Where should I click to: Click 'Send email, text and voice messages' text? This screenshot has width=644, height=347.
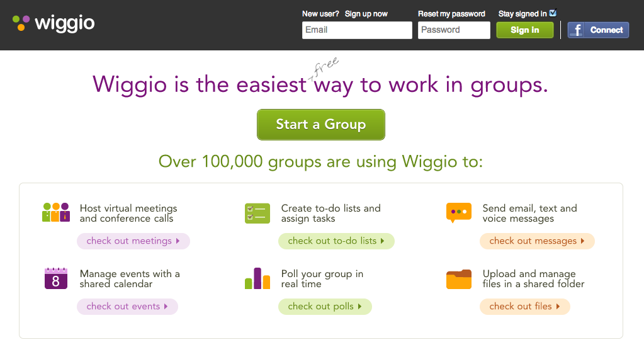(529, 213)
